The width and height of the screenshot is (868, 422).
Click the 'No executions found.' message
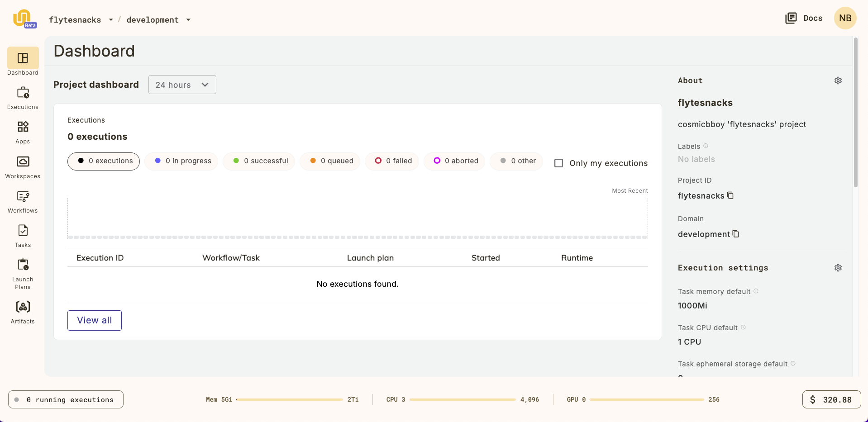click(x=358, y=284)
